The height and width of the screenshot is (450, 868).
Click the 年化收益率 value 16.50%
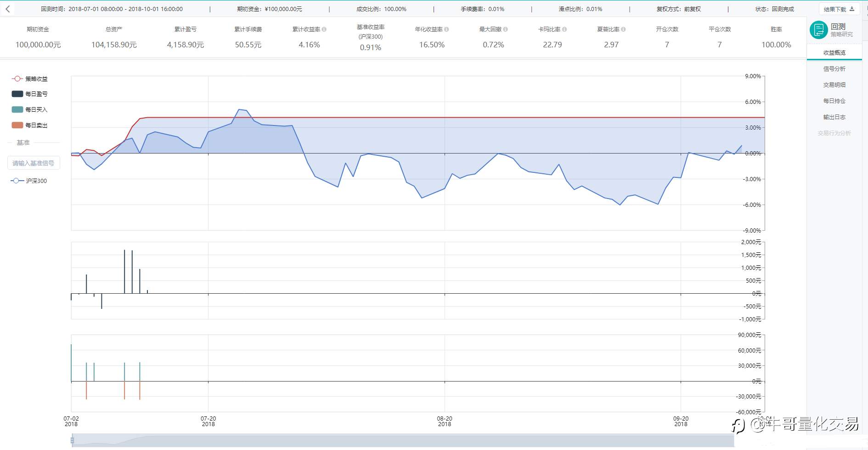tap(432, 45)
